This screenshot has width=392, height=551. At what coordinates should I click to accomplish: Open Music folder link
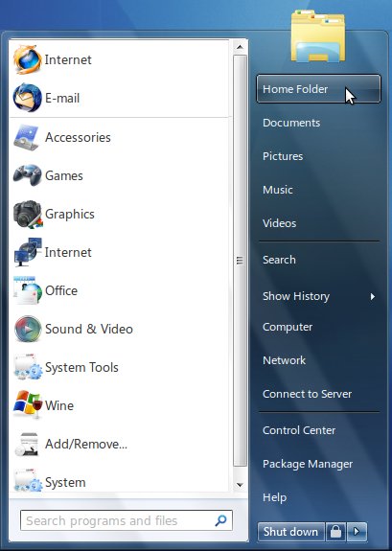pos(278,190)
